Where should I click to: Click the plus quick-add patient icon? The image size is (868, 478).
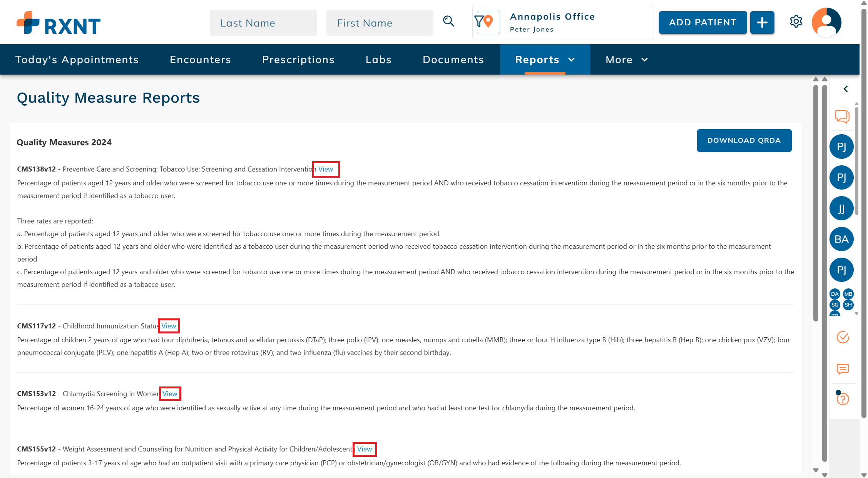(762, 23)
